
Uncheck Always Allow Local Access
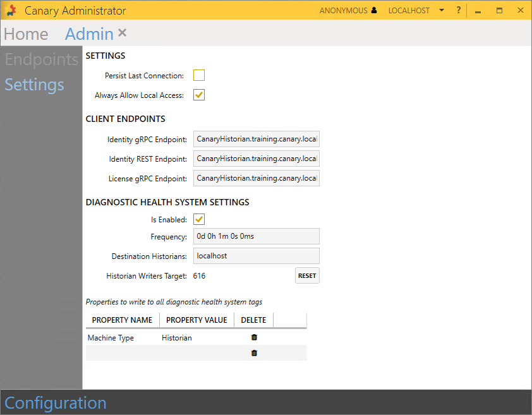[199, 95]
